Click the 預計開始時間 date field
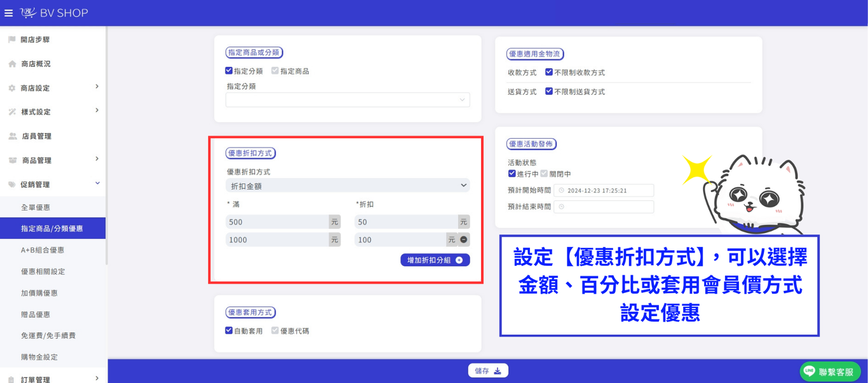 [x=604, y=190]
